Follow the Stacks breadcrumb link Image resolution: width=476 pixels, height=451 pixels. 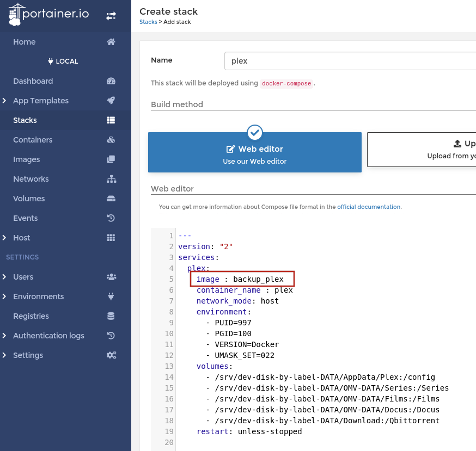coord(148,22)
